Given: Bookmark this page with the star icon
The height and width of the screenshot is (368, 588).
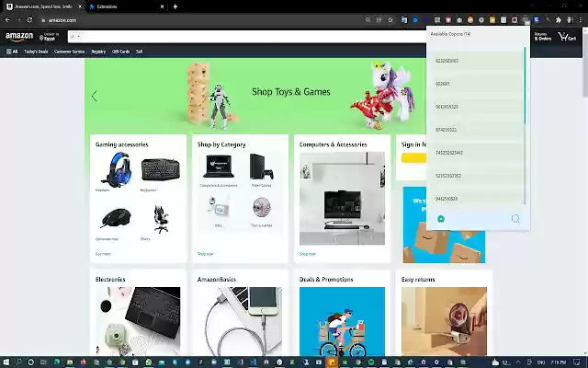Looking at the screenshot, I should pos(390,20).
